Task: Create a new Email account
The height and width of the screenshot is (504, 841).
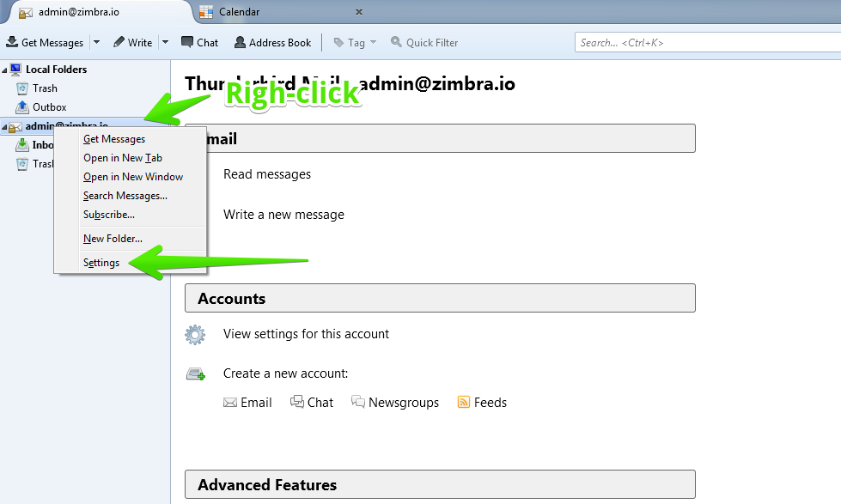Action: point(247,403)
